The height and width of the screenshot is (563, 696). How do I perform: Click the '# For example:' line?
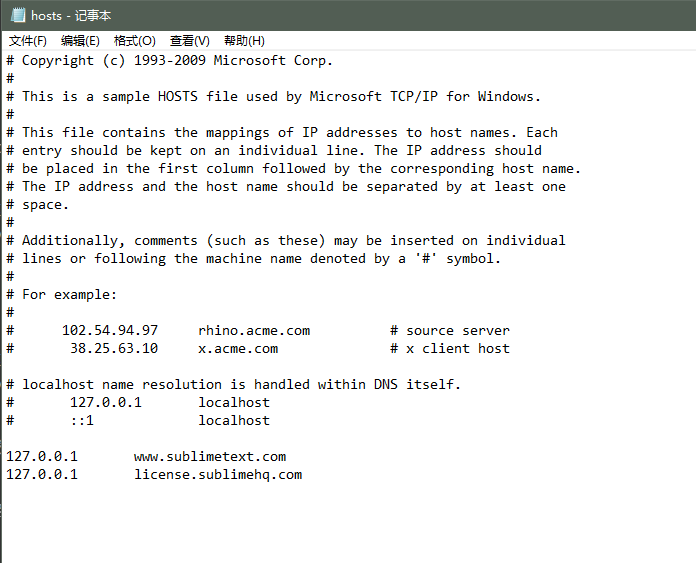[62, 294]
